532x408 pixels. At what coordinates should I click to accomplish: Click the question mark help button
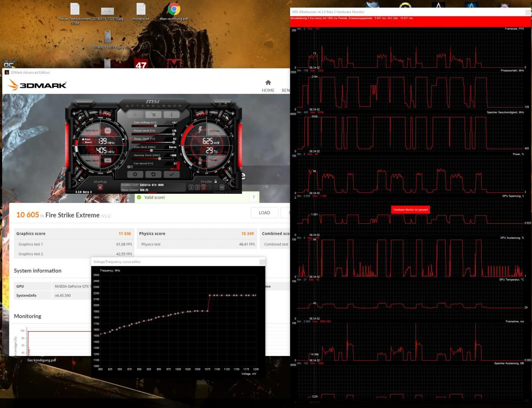254,197
